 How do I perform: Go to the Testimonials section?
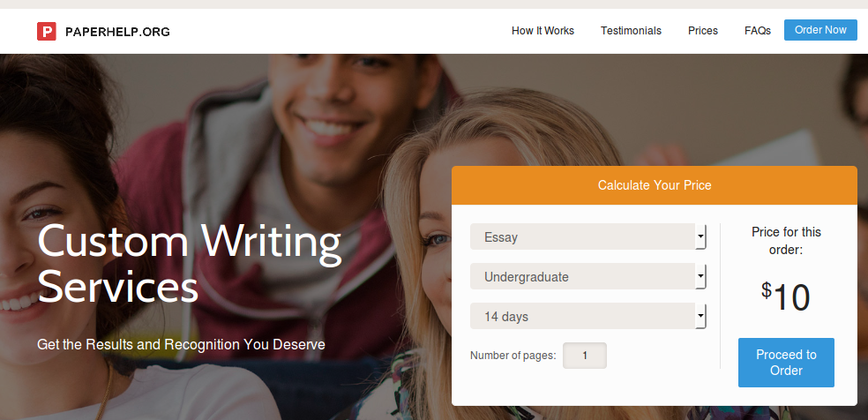(x=631, y=31)
